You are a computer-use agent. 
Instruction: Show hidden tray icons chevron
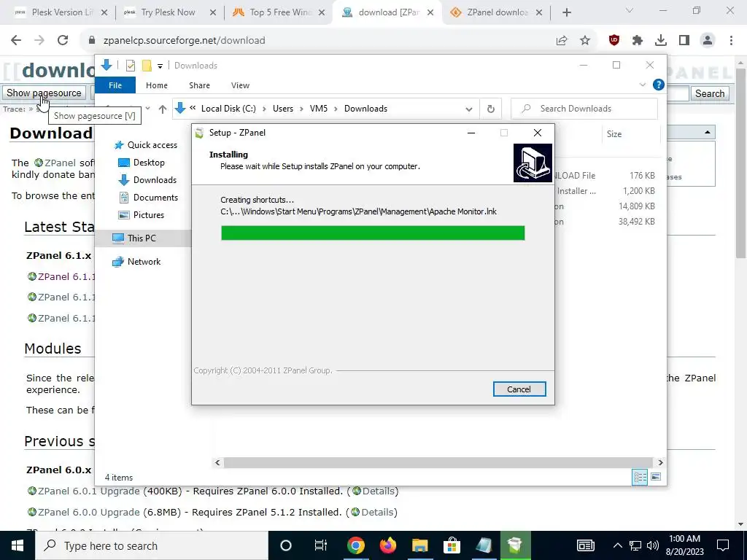(x=617, y=545)
